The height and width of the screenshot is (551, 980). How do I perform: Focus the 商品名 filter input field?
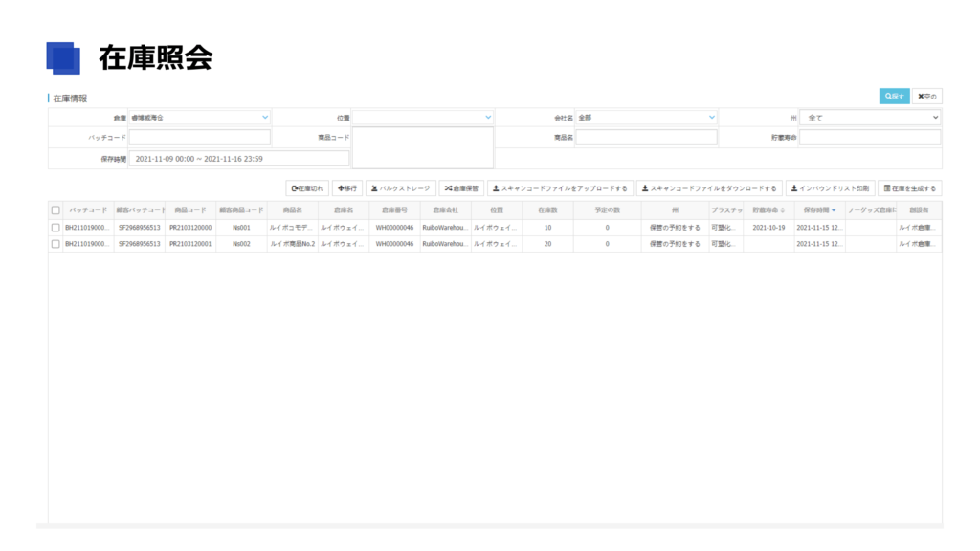pyautogui.click(x=646, y=138)
